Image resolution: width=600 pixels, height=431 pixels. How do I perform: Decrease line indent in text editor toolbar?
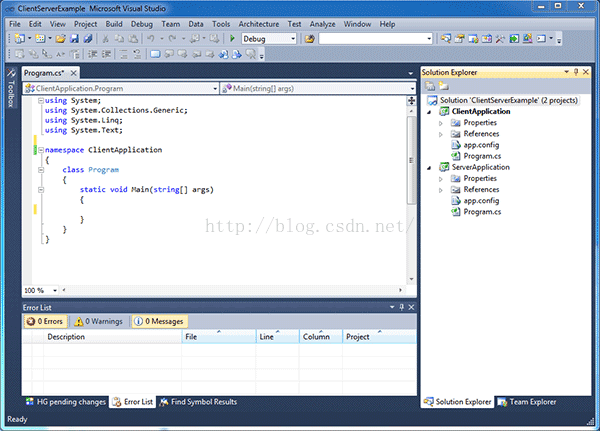click(x=92, y=54)
